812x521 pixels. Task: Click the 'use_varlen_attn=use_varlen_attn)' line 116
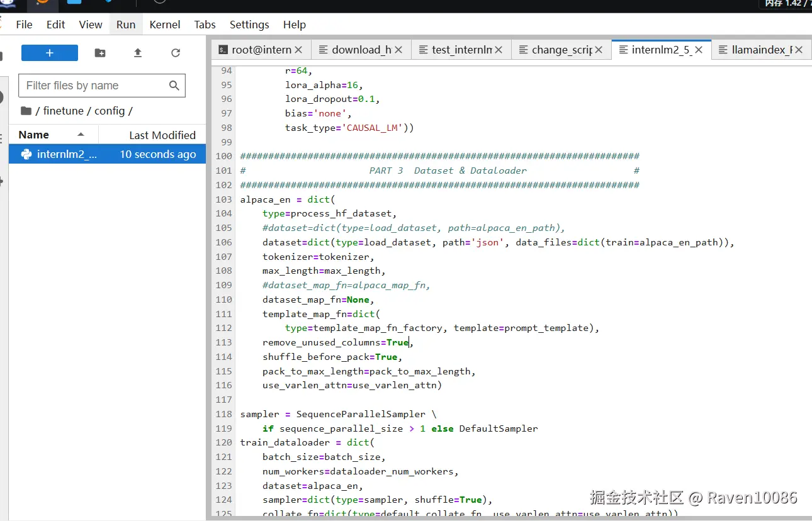pyautogui.click(x=352, y=385)
